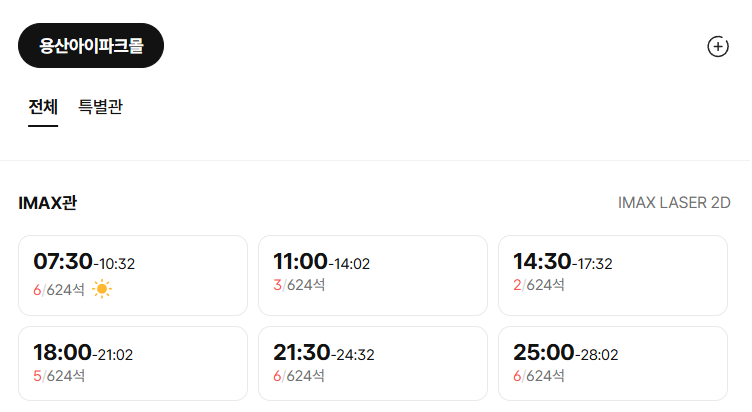The height and width of the screenshot is (412, 752).
Task: Click the IMAX관 hall heading
Action: tap(47, 203)
